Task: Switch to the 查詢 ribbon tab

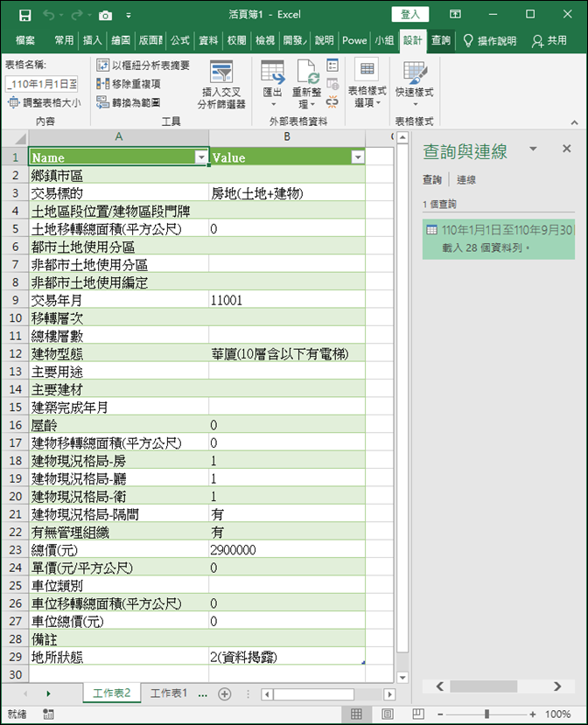Action: pos(441,41)
